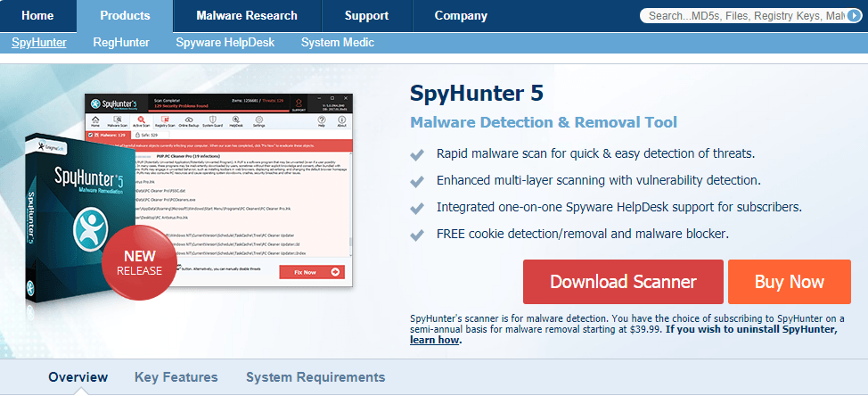Follow the uninstall SpyHunter 'learn how' link
The image size is (868, 396).
[x=435, y=340]
